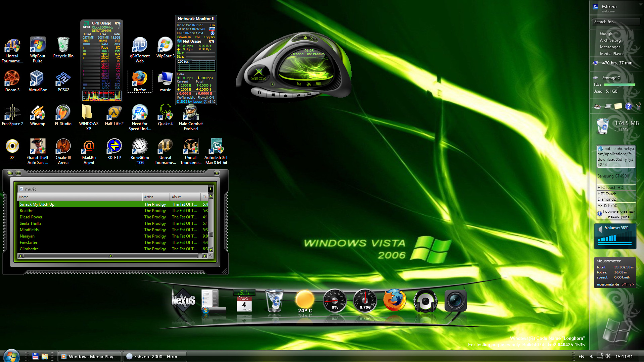This screenshot has width=644, height=362.
Task: Stop playback on the Xbox media player
Action: coord(273,95)
